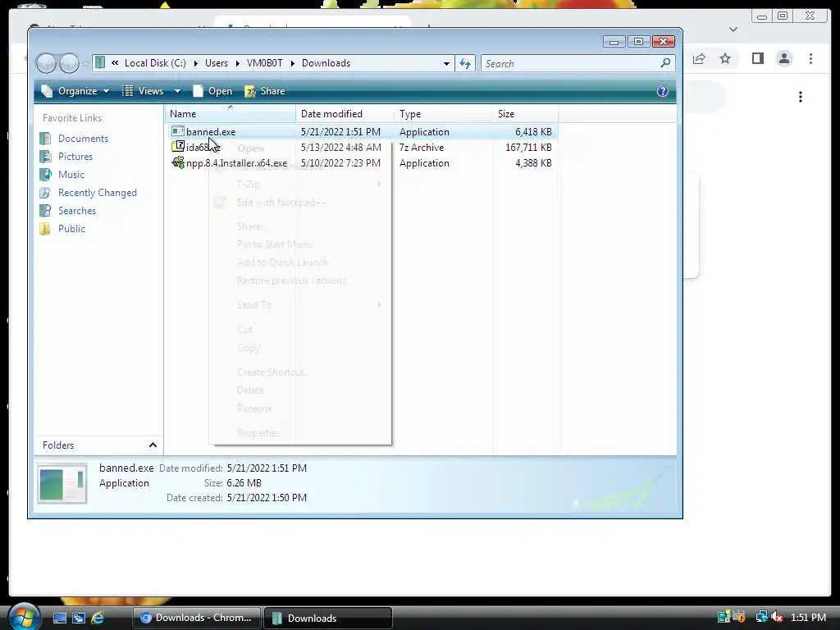Select the banned.exe file icon
This screenshot has height=630, width=840.
(x=178, y=131)
